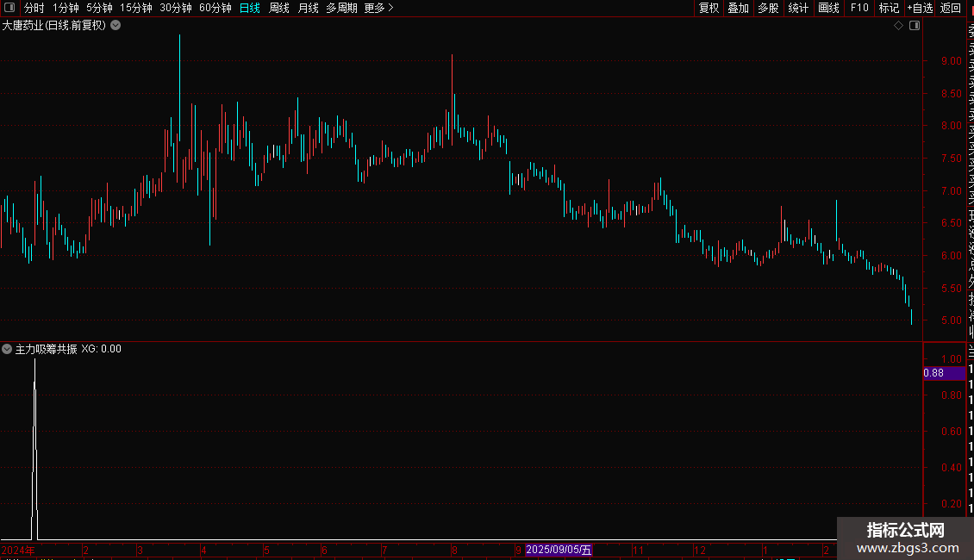Open F10 company info
Viewport: 974px width, 560px height.
pos(859,8)
